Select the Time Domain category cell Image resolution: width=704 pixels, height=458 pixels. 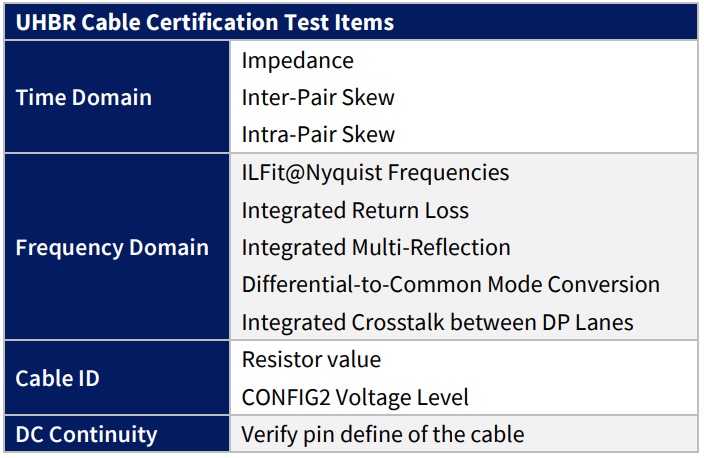84,97
